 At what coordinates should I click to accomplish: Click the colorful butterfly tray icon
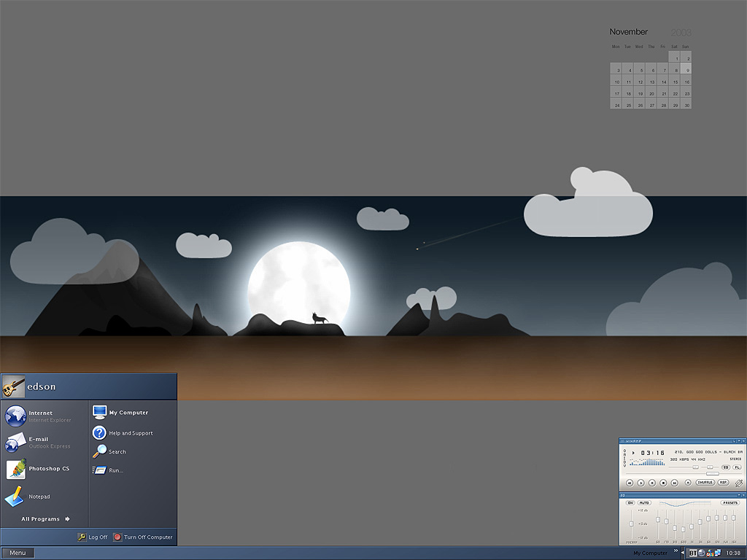coord(710,553)
